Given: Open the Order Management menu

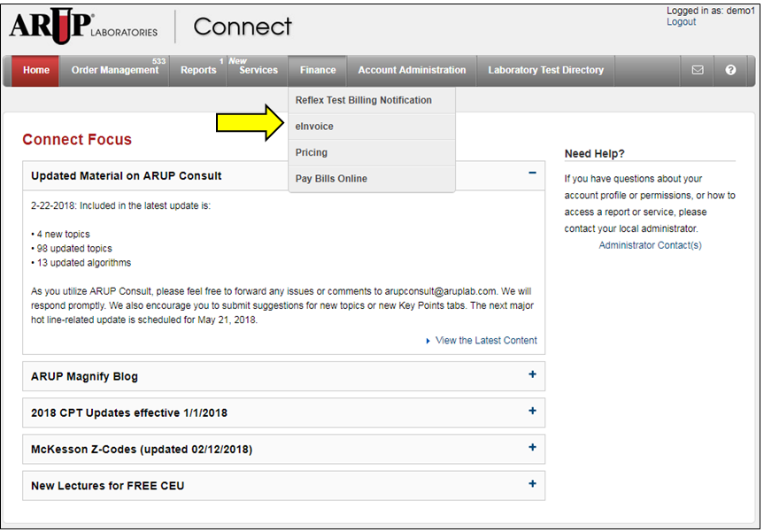Looking at the screenshot, I should point(115,71).
